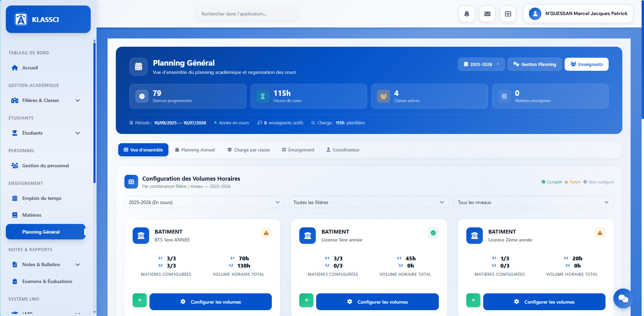
Task: Switch to the Planning Annuel tab
Action: [195, 150]
